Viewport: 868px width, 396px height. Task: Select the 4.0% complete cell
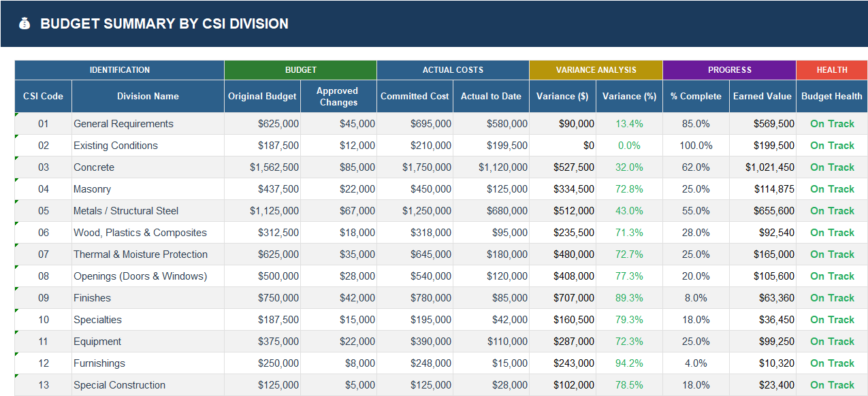click(x=696, y=363)
